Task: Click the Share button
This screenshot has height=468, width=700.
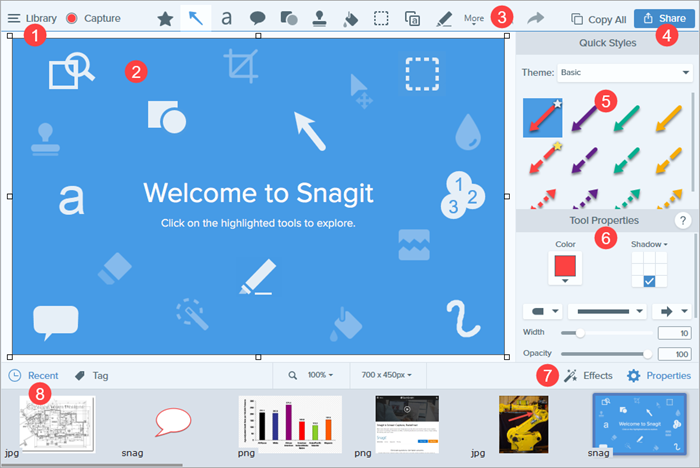Action: coord(664,18)
